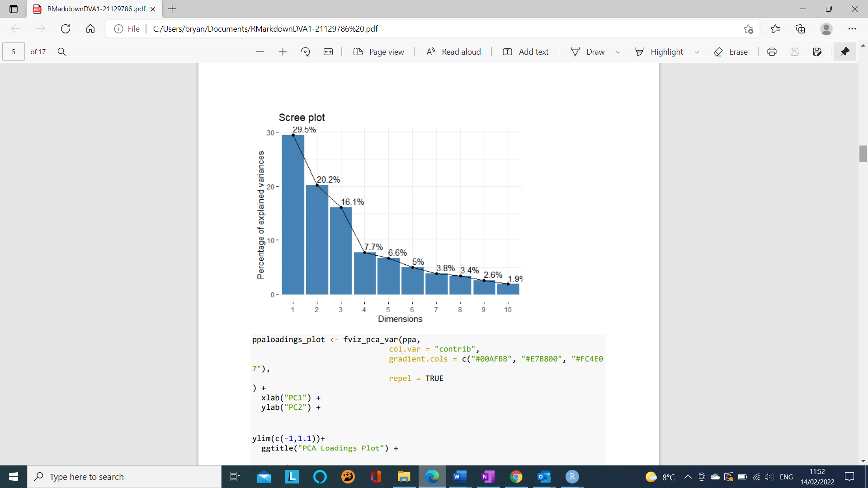Open the Page view menu
Image resolution: width=868 pixels, height=488 pixels.
point(379,52)
